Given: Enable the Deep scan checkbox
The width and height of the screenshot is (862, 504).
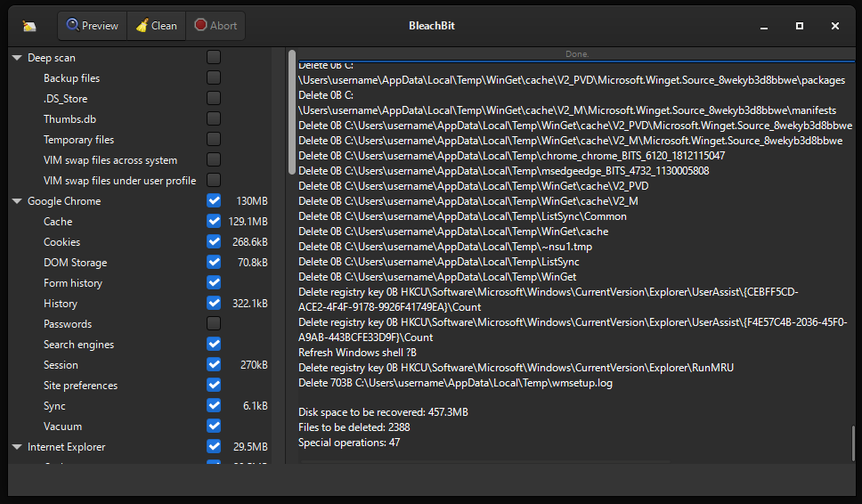Looking at the screenshot, I should point(214,58).
